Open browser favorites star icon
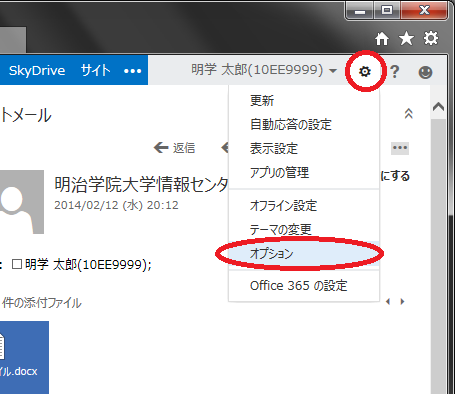This screenshot has height=394, width=455. [x=406, y=38]
